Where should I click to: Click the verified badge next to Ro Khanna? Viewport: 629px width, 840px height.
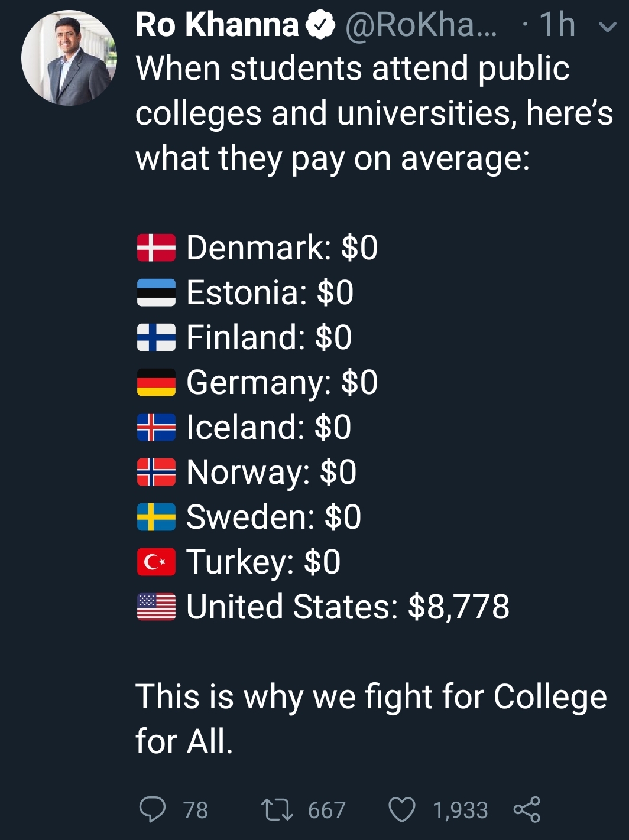click(x=320, y=25)
